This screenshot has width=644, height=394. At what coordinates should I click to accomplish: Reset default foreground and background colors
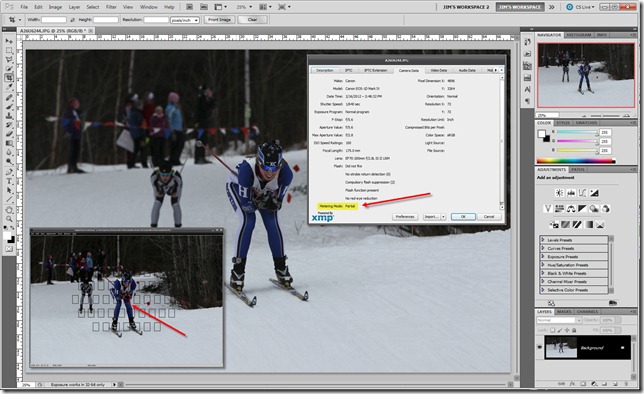pos(5,227)
